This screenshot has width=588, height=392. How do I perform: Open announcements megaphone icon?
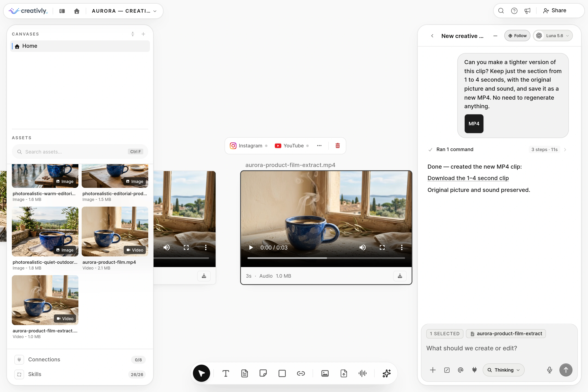coord(527,11)
